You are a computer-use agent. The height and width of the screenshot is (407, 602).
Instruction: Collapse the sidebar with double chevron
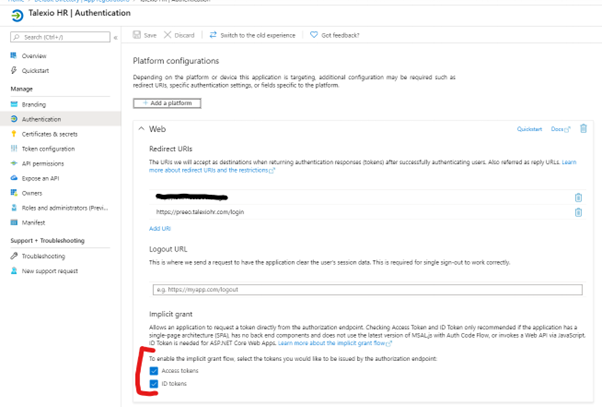(x=116, y=38)
